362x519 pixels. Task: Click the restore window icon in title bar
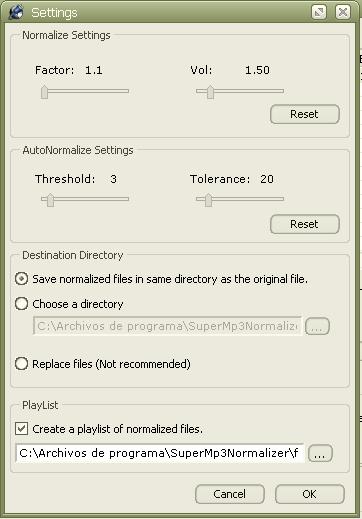(x=319, y=12)
